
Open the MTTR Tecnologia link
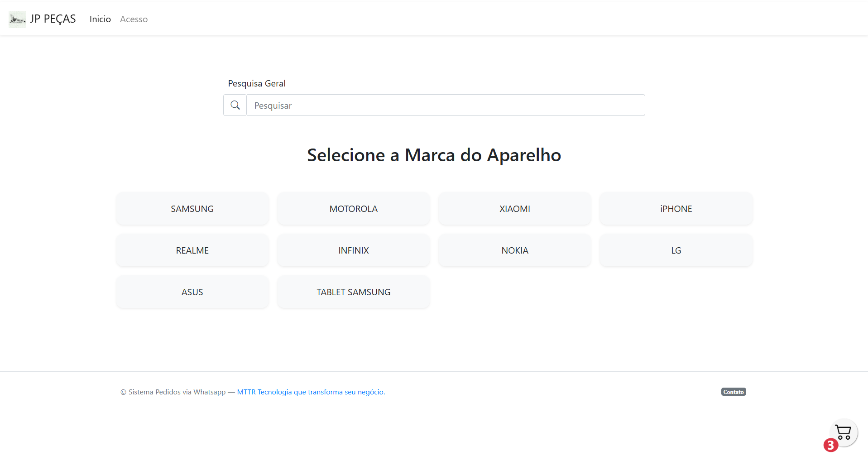click(310, 392)
